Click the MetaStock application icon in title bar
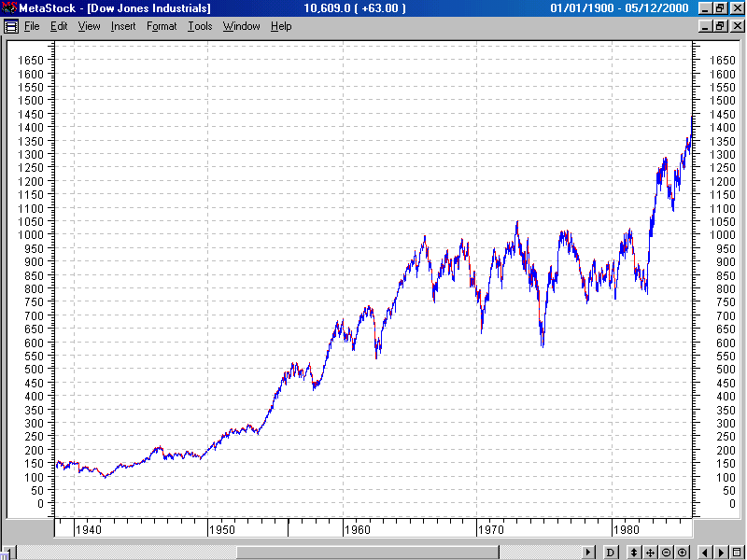747x560 pixels. click(x=8, y=7)
